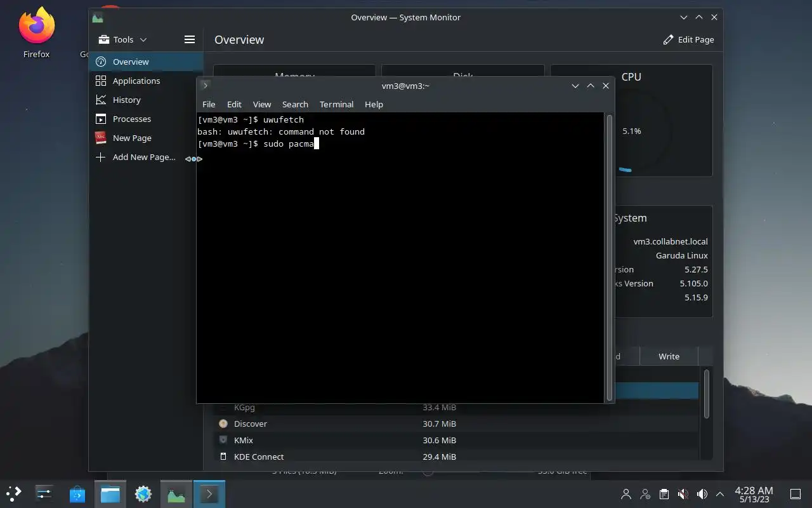This screenshot has width=812, height=508.
Task: Click the Applications grid icon
Action: [100, 81]
